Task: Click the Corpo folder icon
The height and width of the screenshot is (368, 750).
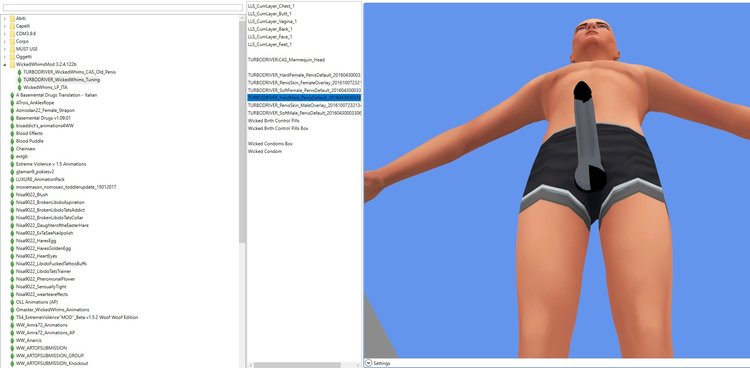Action: click(x=12, y=41)
